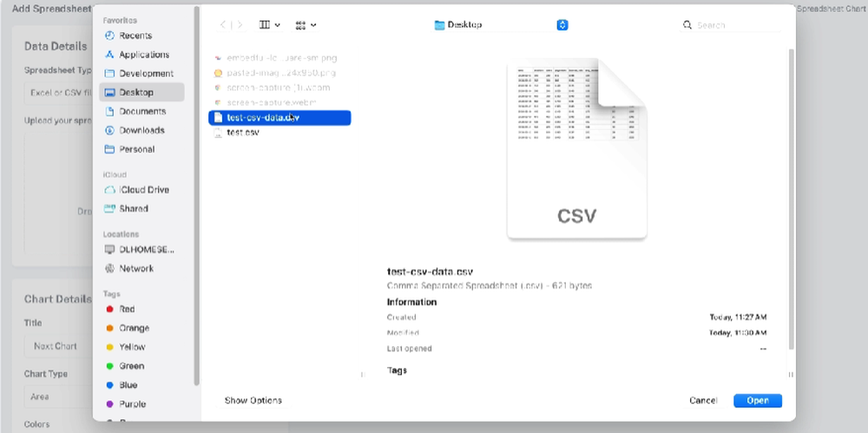The image size is (868, 433).
Task: Click the Recents clock icon
Action: tap(109, 36)
